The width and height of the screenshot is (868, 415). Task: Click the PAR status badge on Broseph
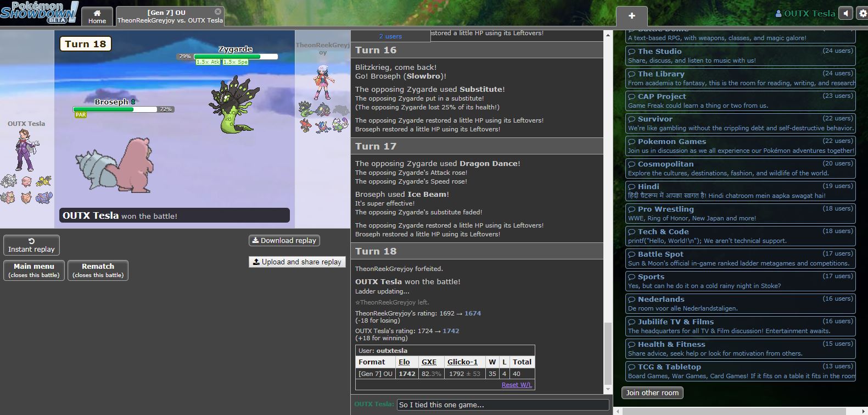click(x=81, y=115)
